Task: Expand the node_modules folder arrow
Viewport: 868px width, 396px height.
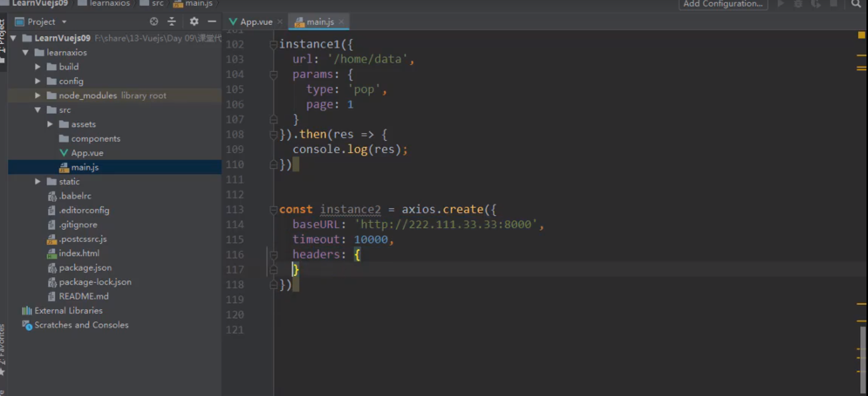Action: pyautogui.click(x=38, y=96)
